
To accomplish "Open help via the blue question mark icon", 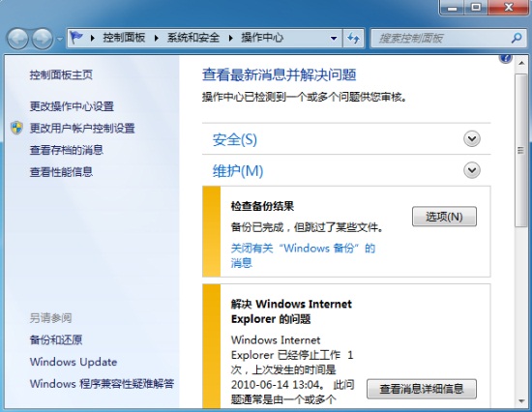I will click(506, 59).
